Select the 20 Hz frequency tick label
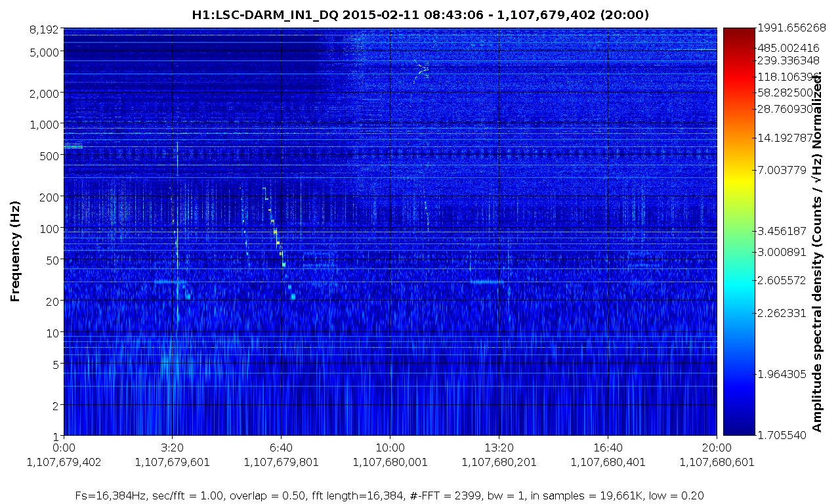The height and width of the screenshot is (504, 840). coord(53,301)
